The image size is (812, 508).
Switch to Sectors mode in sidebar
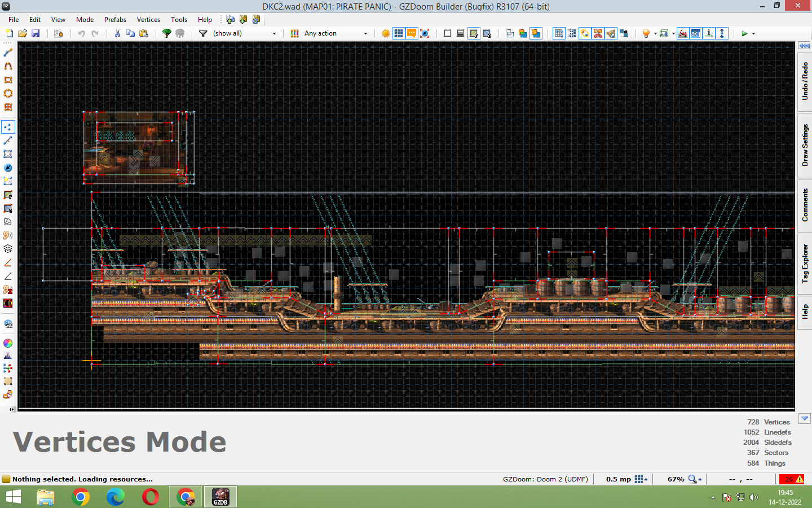(x=8, y=154)
